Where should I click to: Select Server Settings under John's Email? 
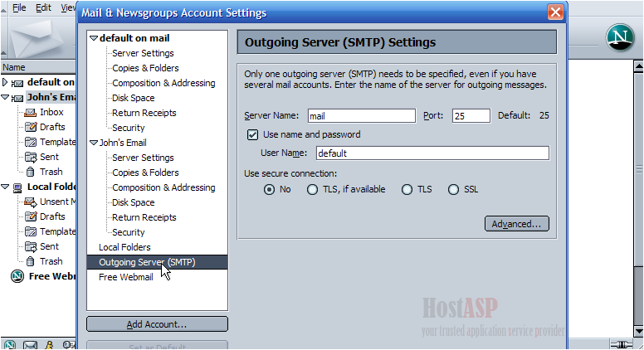click(x=143, y=158)
